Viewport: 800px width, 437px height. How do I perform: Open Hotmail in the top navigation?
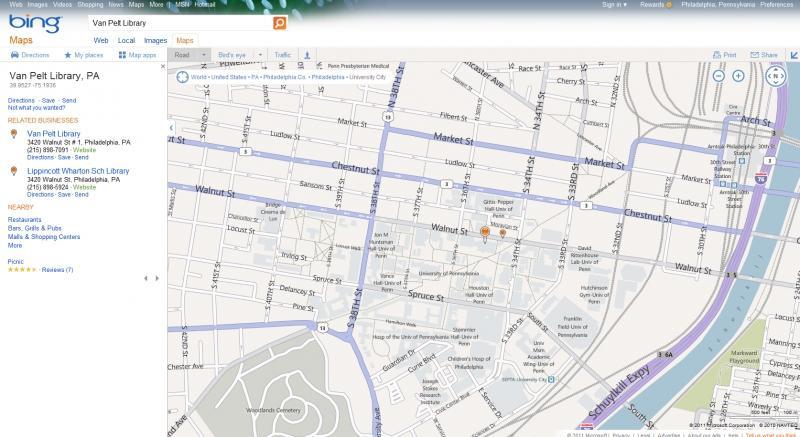[x=205, y=5]
